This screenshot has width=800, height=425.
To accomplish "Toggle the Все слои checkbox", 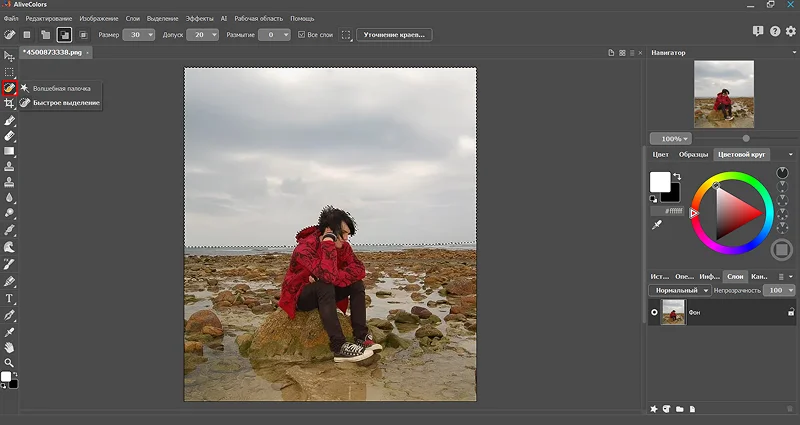I will coord(301,35).
